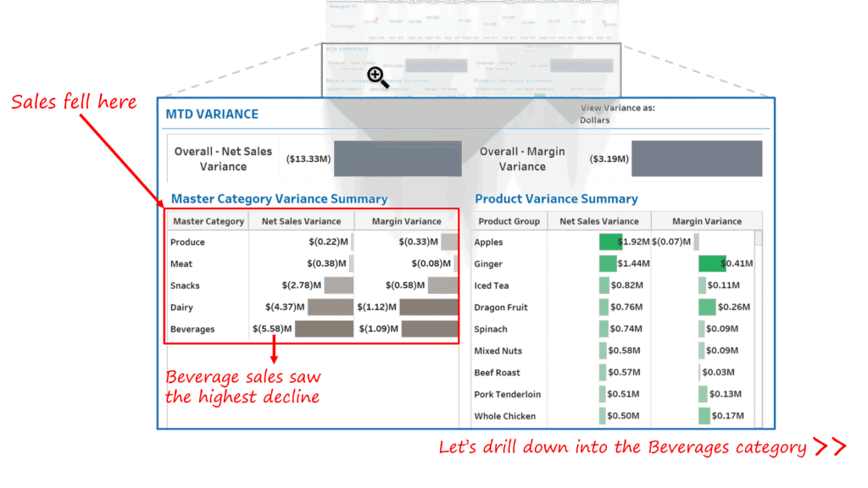Select the Iced Tea product row
This screenshot has height=488, width=868.
coord(613,286)
